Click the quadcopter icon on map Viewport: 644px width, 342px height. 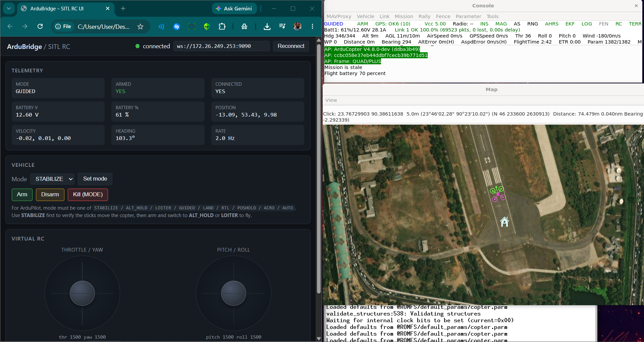tap(498, 194)
